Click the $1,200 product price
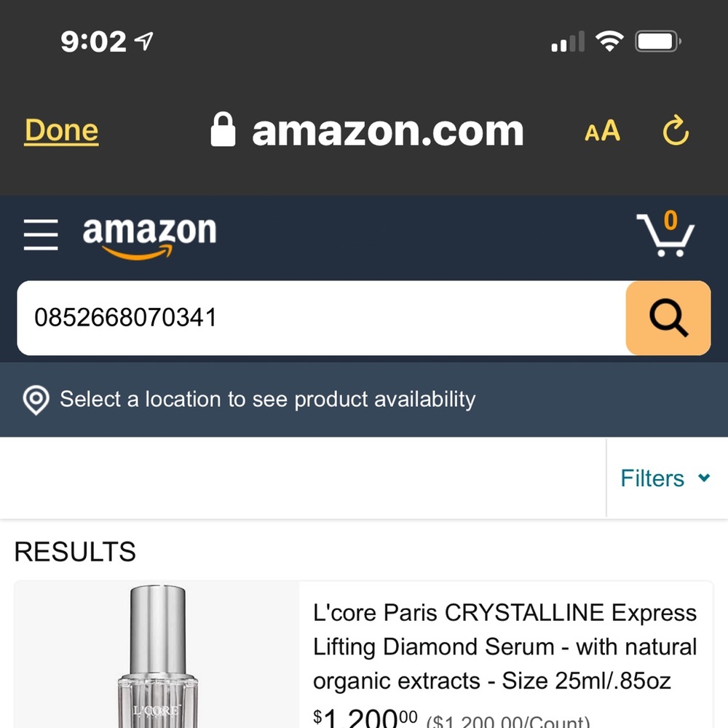This screenshot has width=728, height=728. tap(365, 718)
